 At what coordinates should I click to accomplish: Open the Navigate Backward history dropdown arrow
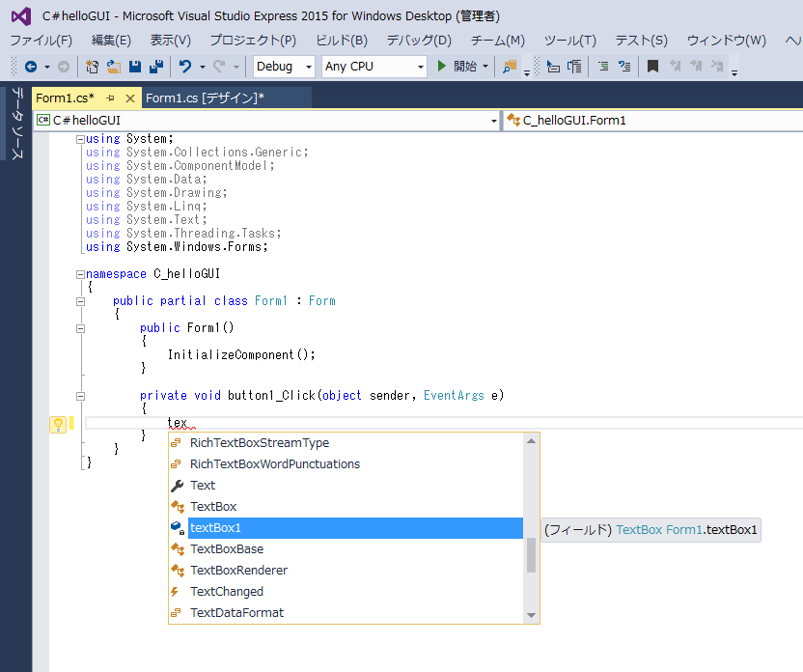47,67
